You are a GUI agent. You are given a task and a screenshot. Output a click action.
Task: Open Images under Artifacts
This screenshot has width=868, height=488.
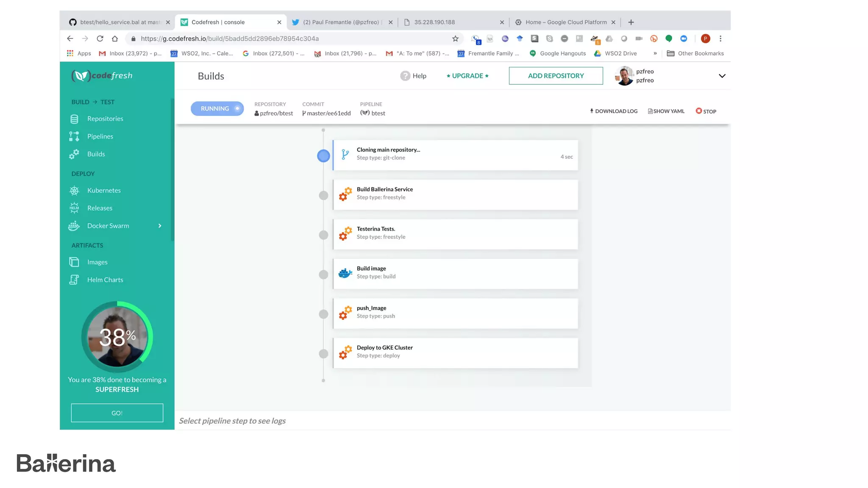pos(97,262)
